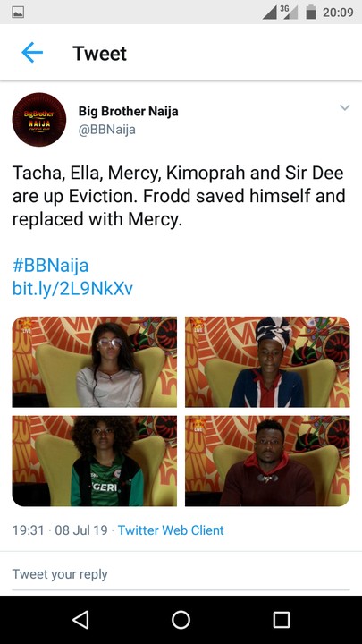362x644 pixels.
Task: View photo of woman with head wrap
Action: (267, 362)
